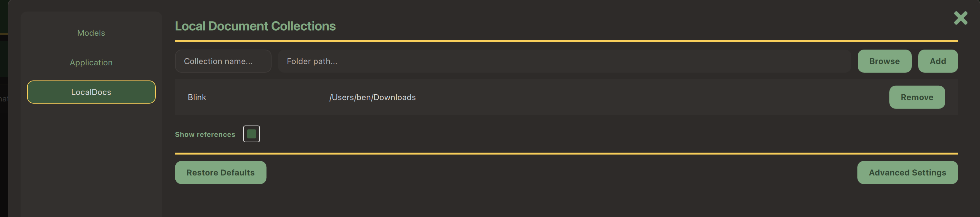Image resolution: width=980 pixels, height=217 pixels.
Task: Remove the Blink collection
Action: tap(917, 97)
